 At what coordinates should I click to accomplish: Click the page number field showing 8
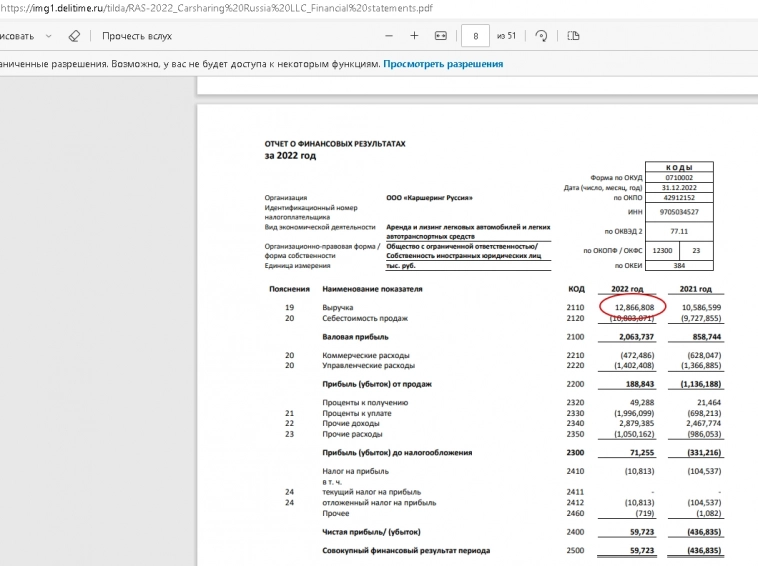pos(474,36)
